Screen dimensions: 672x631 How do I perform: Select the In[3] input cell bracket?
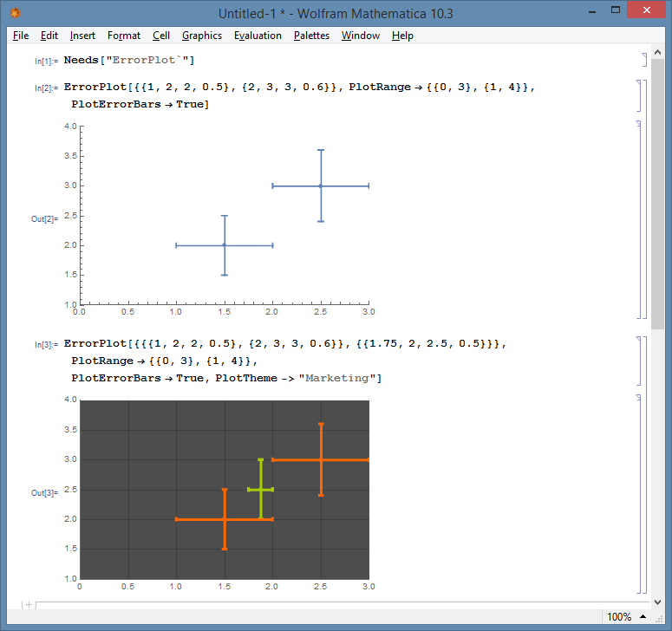pyautogui.click(x=638, y=361)
